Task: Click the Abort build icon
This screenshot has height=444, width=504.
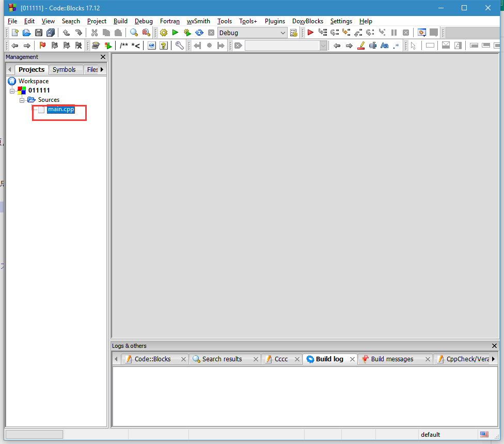Action: tap(211, 33)
